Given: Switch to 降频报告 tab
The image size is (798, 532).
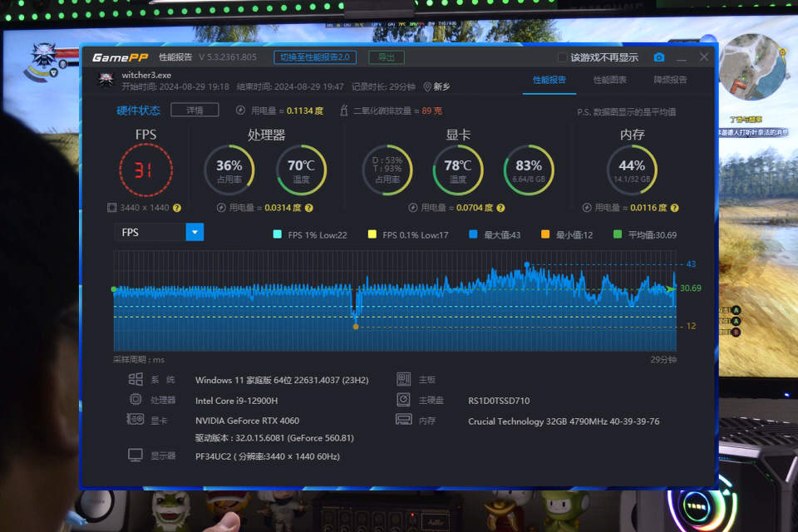Looking at the screenshot, I should 670,80.
